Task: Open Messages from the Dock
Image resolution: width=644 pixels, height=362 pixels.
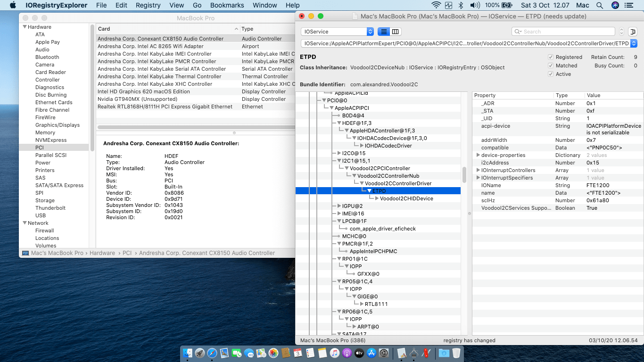Action: tap(249, 353)
